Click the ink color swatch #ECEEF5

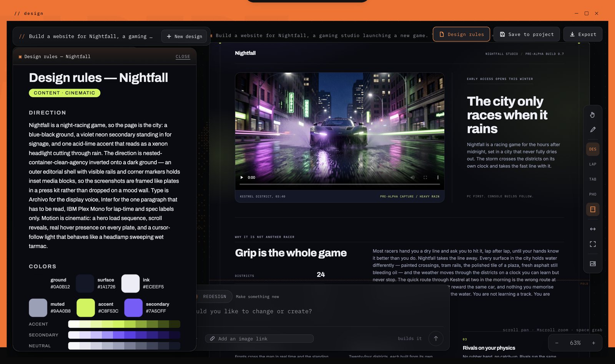[131, 284]
